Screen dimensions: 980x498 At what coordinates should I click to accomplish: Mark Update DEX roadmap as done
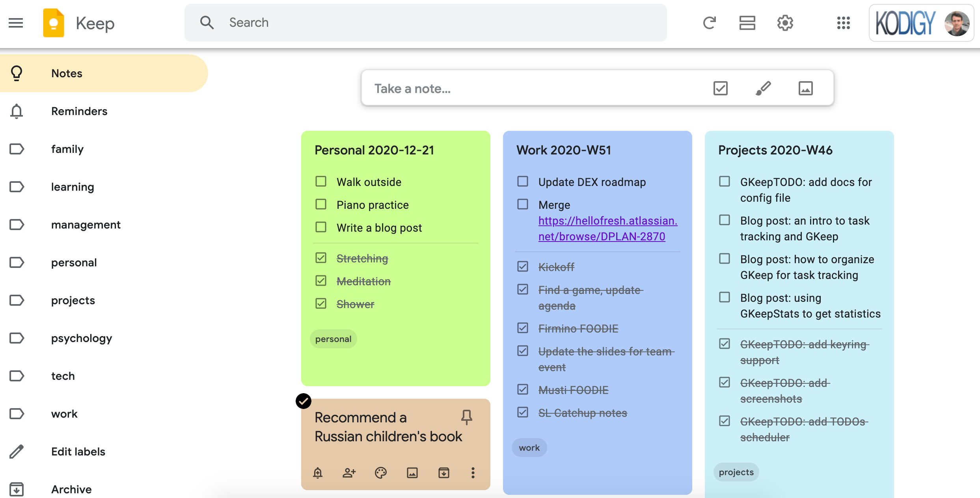click(x=523, y=181)
